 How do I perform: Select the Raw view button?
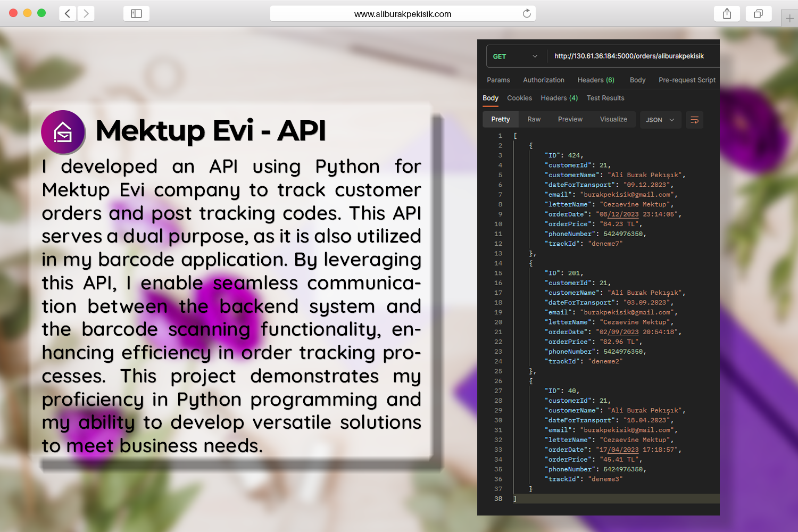tap(534, 119)
